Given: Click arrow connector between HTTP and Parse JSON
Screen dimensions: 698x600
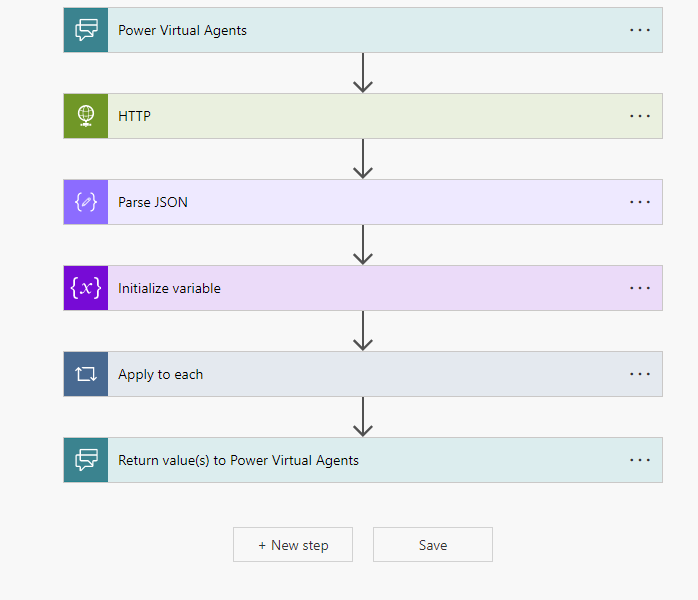Looking at the screenshot, I should (363, 159).
